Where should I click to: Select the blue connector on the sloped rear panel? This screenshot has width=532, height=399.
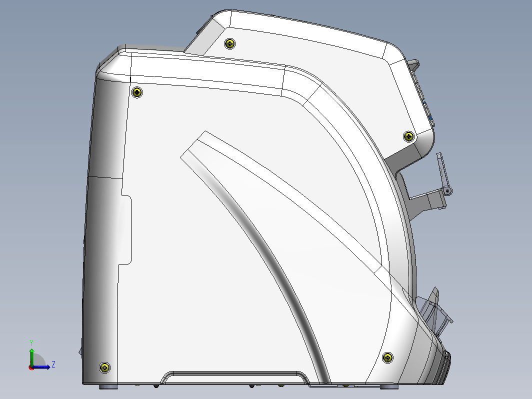(430, 117)
